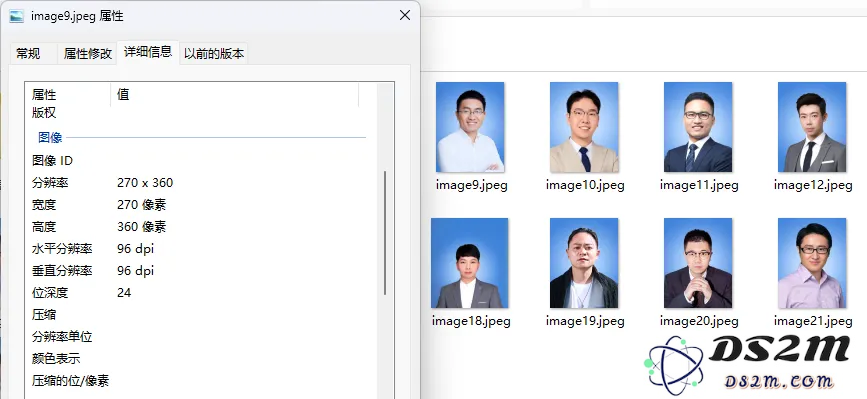The height and width of the screenshot is (399, 867).
Task: Click the 分辨率 270 x 360 row
Action: [x=202, y=182]
